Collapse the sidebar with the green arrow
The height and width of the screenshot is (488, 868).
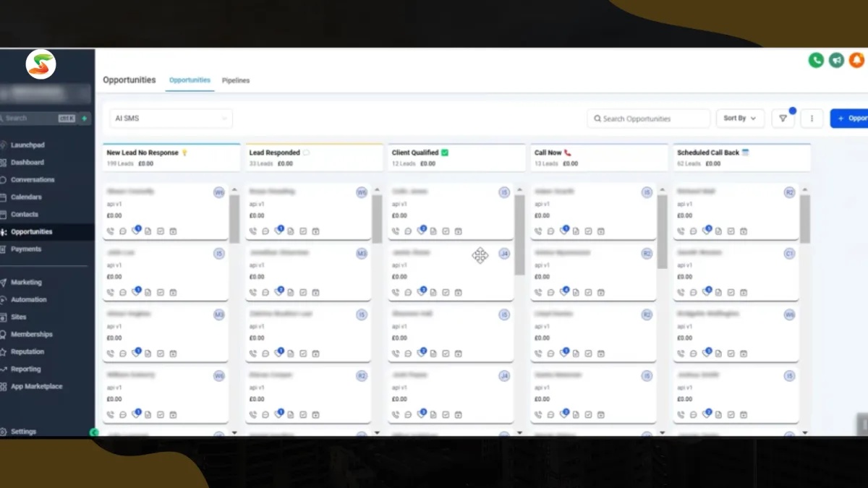[x=94, y=432]
